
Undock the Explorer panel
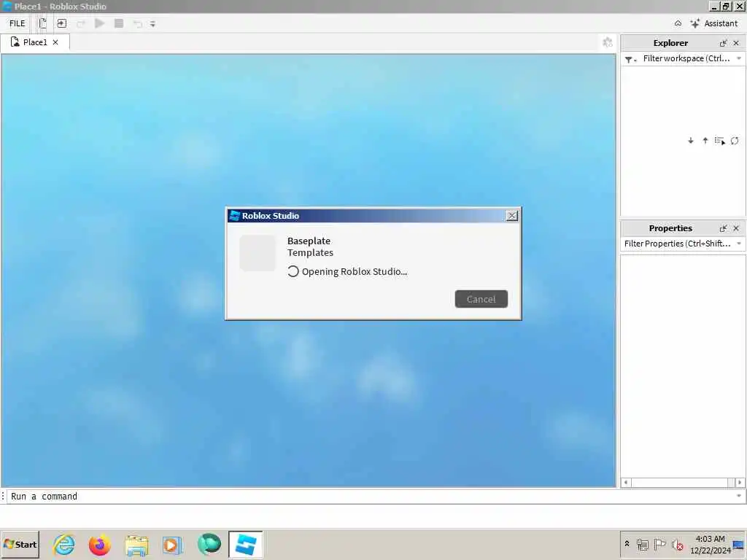(x=723, y=43)
